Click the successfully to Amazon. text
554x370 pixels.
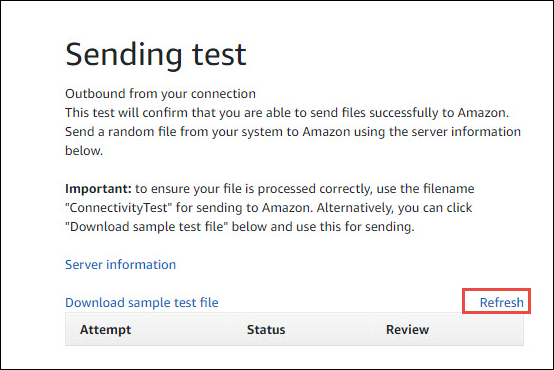point(439,113)
